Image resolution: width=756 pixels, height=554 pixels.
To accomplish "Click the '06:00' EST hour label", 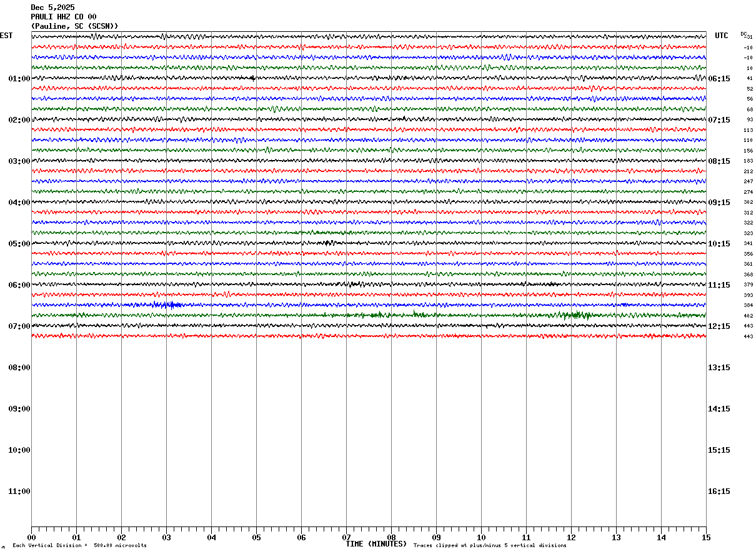I will click(19, 285).
